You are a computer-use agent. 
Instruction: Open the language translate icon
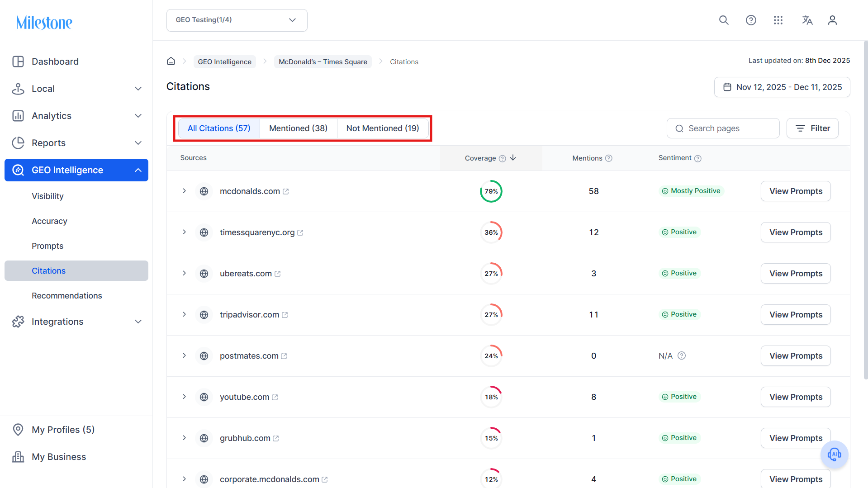pyautogui.click(x=807, y=20)
